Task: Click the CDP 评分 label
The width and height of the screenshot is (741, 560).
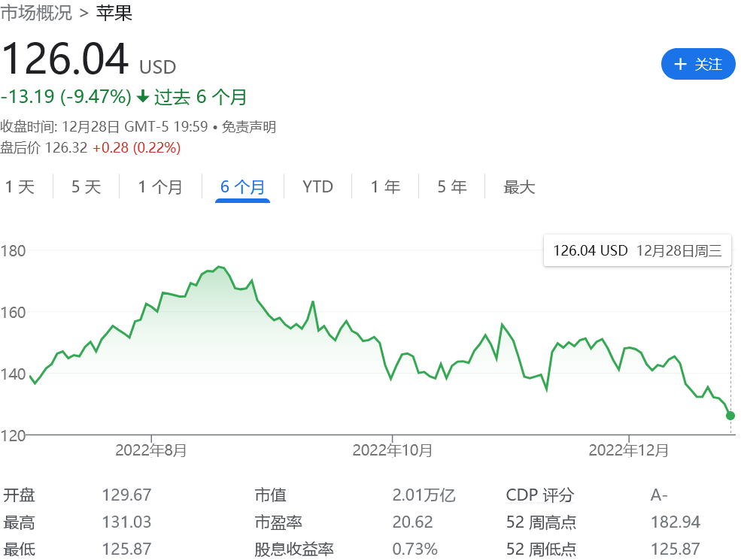Action: tap(539, 495)
